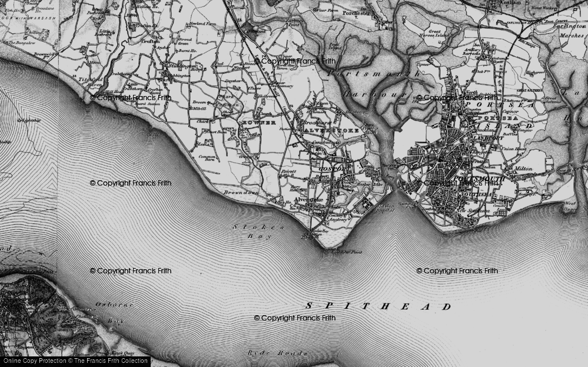588x367 pixels.
Task: Click the PORTSMOUTH city label
Action: (479, 179)
